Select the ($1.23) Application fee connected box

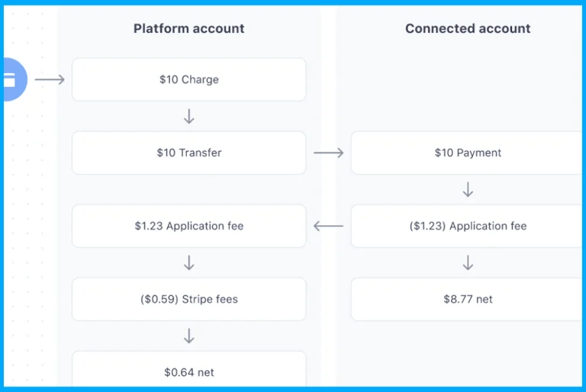coord(467,226)
